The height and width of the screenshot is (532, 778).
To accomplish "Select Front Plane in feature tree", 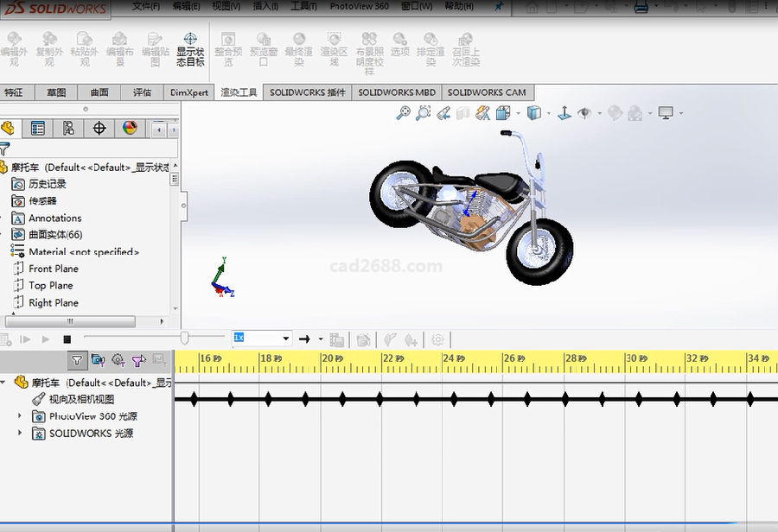I will [x=54, y=269].
